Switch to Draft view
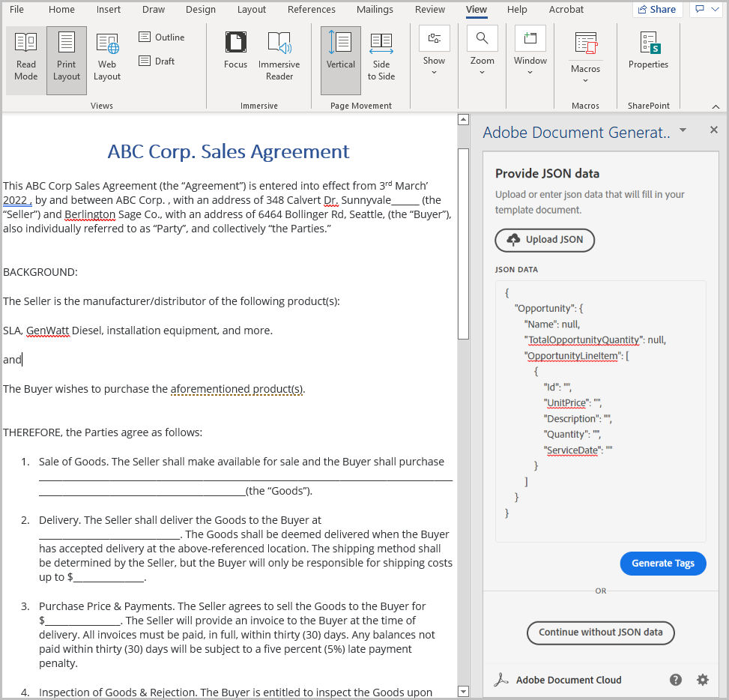This screenshot has width=729, height=700. point(157,61)
